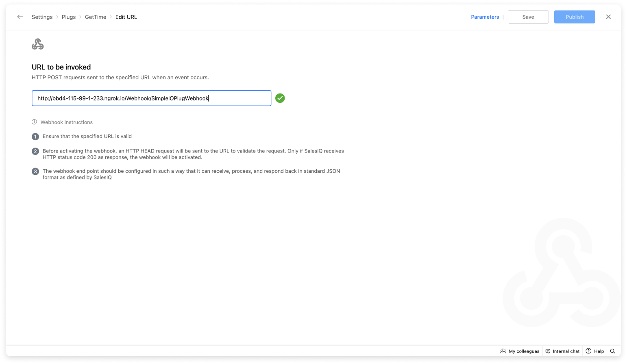Focus the webhook URL input field
This screenshot has width=627, height=364.
pyautogui.click(x=151, y=98)
